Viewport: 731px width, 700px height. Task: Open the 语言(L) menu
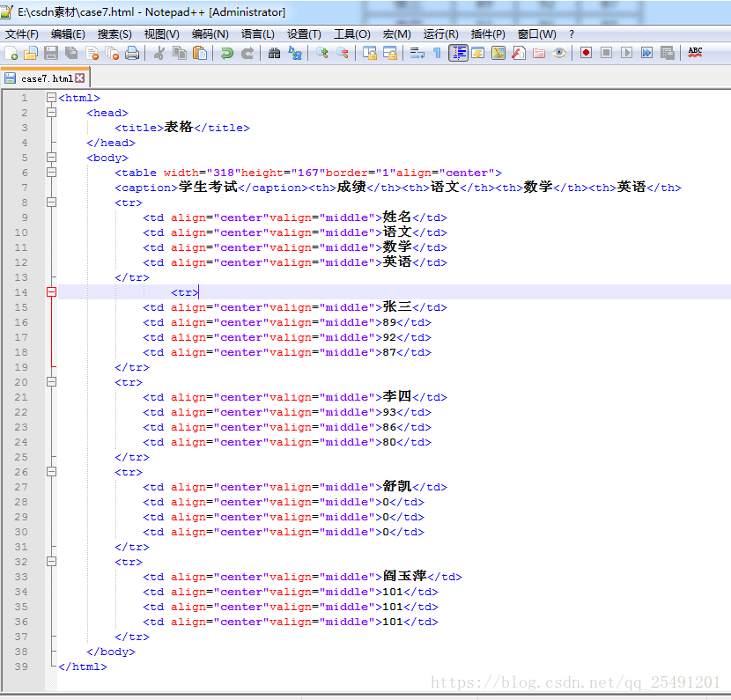(x=258, y=34)
